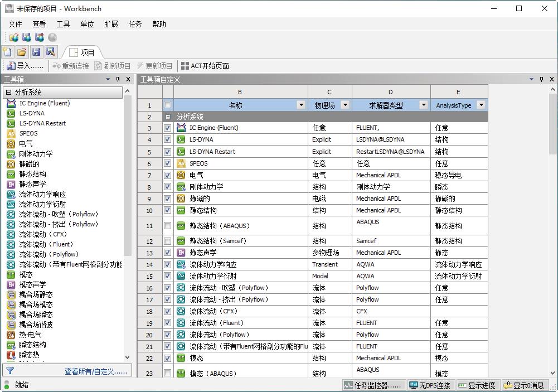Image resolution: width=558 pixels, height=392 pixels.
Task: Click the IC Engine (Fluent) icon in toolbox
Action: point(11,103)
